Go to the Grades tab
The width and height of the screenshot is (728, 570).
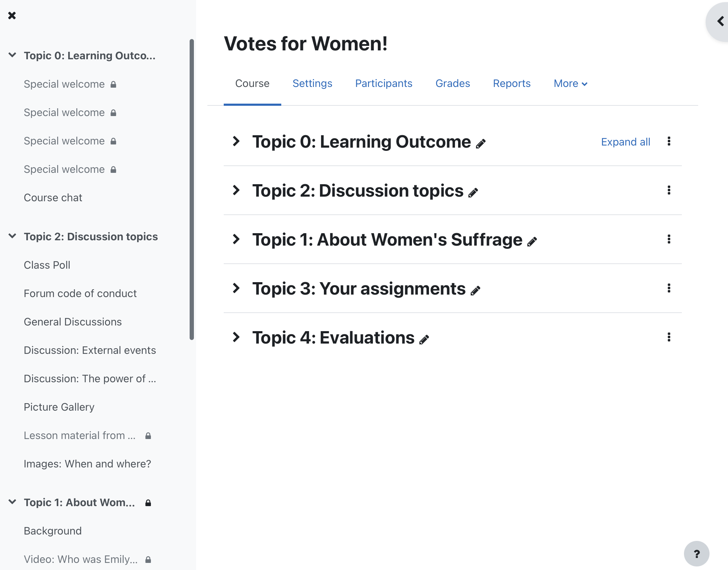pos(453,84)
